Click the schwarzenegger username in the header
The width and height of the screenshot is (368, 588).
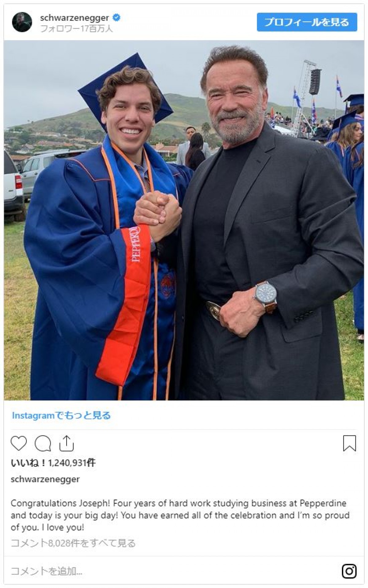click(x=75, y=18)
